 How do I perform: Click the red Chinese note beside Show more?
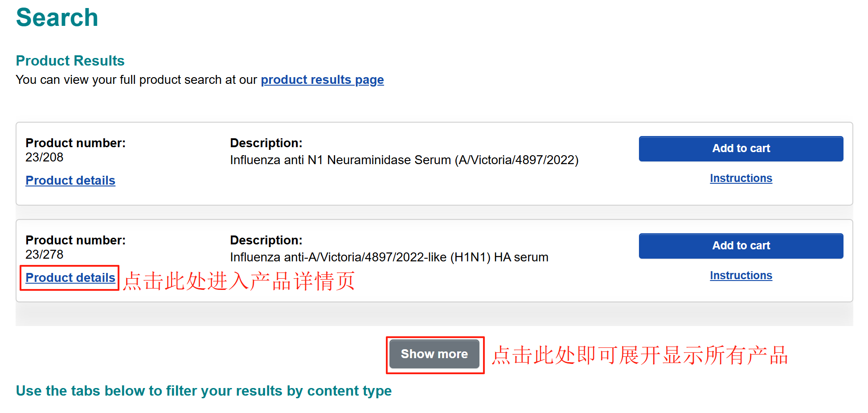coord(640,355)
